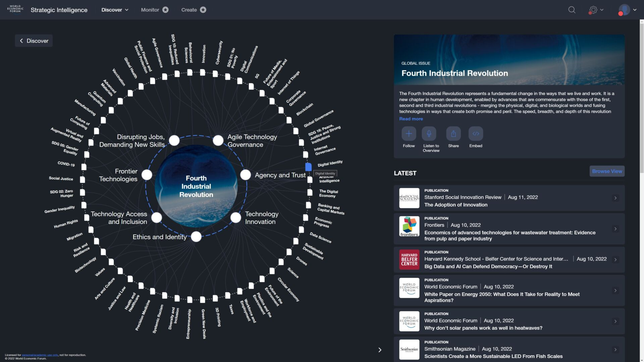Click the Share icon

453,133
